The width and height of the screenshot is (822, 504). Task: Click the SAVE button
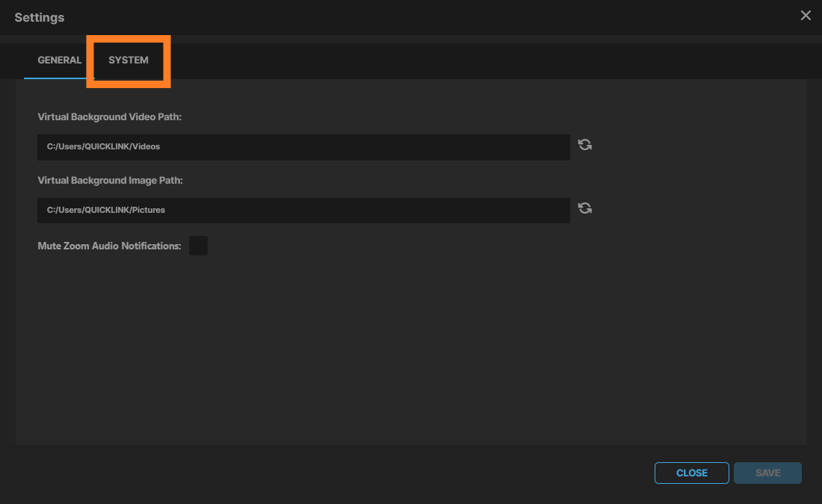point(767,473)
